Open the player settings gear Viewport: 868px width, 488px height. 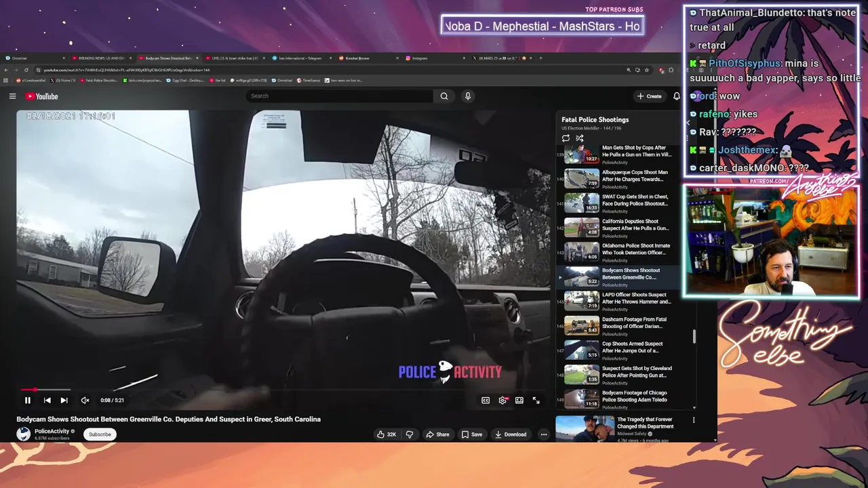(502, 401)
